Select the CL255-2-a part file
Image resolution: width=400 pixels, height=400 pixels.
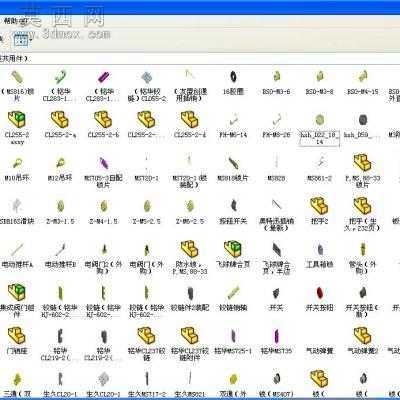(60, 120)
